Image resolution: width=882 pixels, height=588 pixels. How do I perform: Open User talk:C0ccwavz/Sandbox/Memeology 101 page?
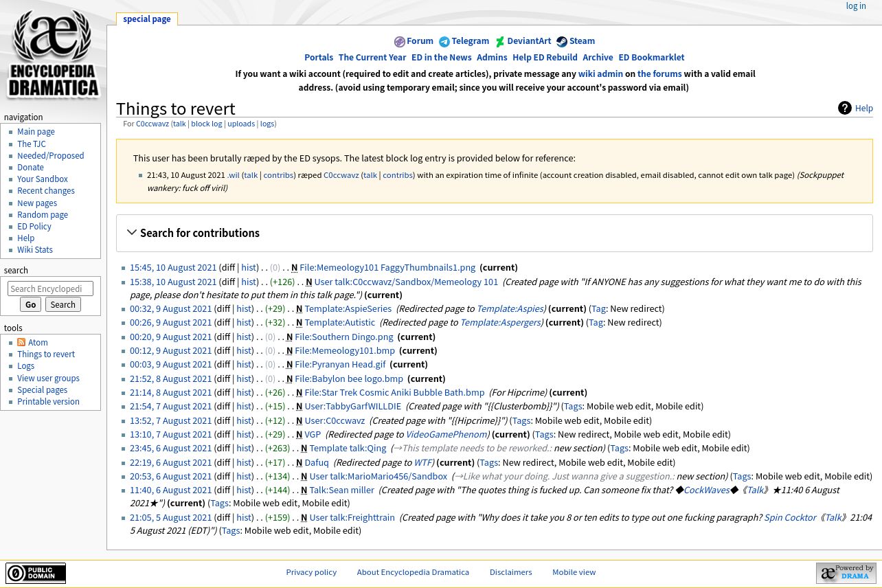pos(406,282)
